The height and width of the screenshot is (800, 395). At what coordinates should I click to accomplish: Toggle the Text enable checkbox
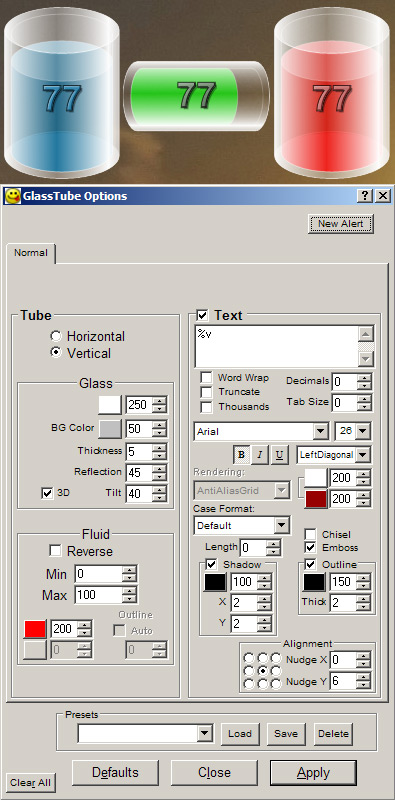pyautogui.click(x=203, y=315)
